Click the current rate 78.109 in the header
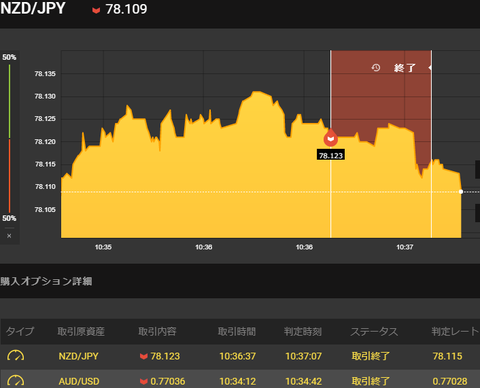This screenshot has height=388, width=480. click(x=126, y=9)
